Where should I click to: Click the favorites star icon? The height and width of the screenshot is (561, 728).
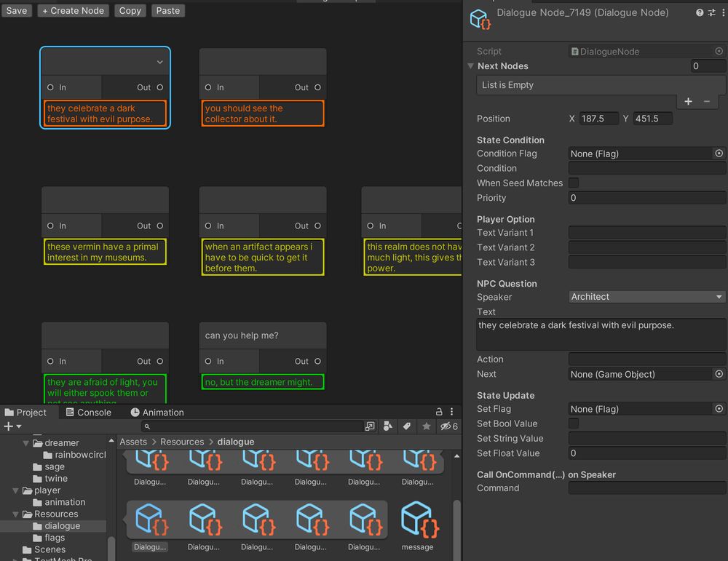pyautogui.click(x=427, y=426)
